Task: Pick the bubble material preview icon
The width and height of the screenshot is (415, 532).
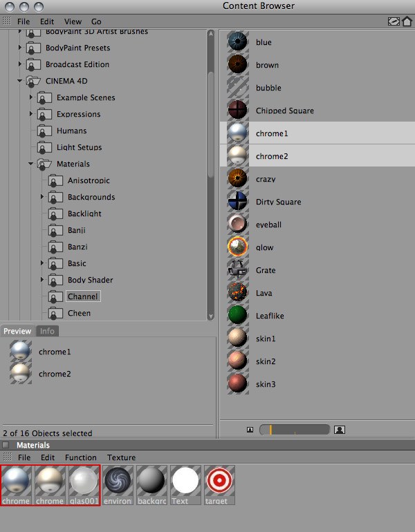Action: pyautogui.click(x=238, y=88)
